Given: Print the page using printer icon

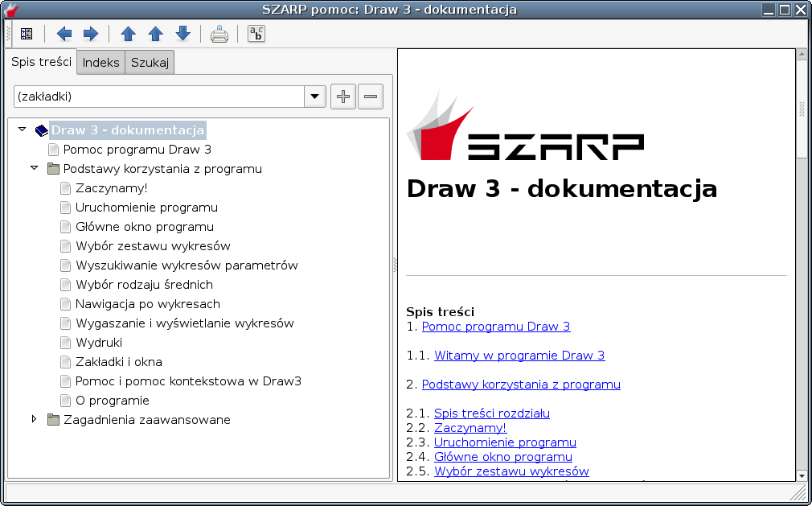Looking at the screenshot, I should [x=219, y=34].
